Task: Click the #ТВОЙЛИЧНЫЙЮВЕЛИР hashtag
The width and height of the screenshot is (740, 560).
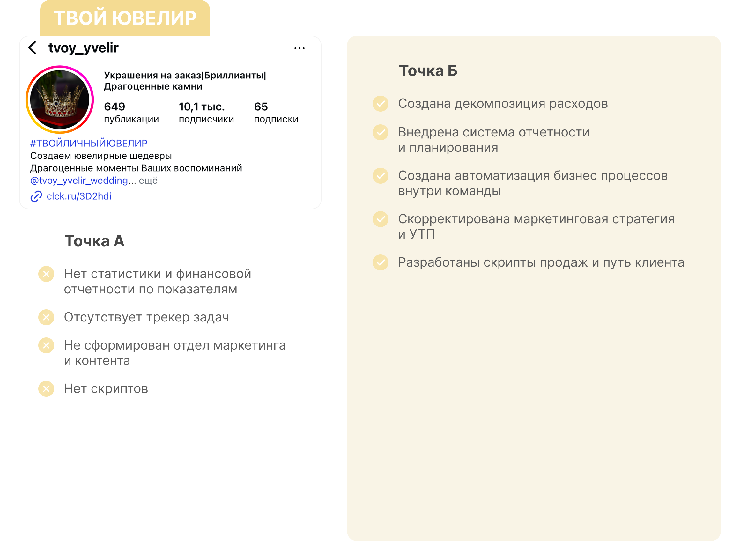Action: click(x=89, y=143)
